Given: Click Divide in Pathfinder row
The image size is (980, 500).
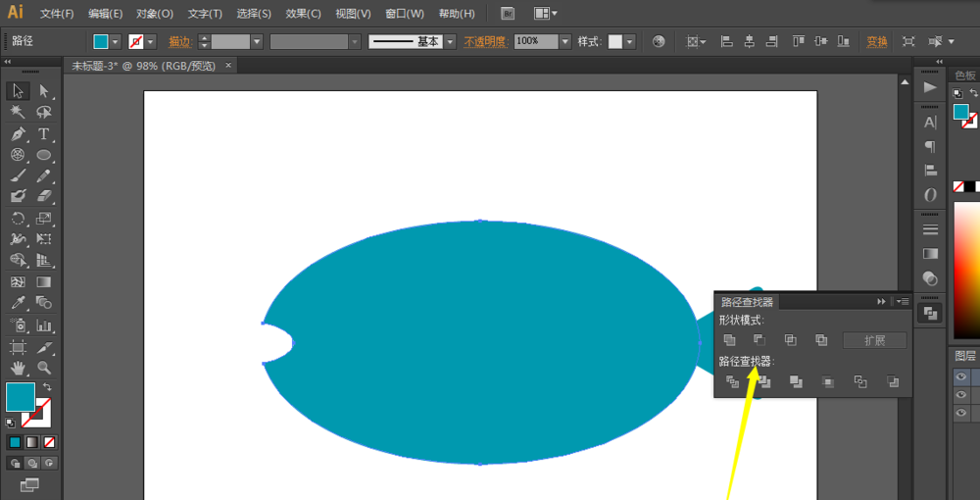Looking at the screenshot, I should pos(732,381).
